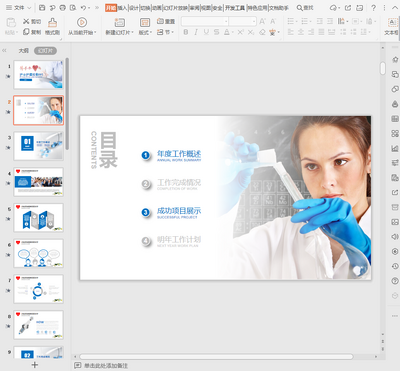Switch to the 动画 ribbon tab

pos(157,8)
